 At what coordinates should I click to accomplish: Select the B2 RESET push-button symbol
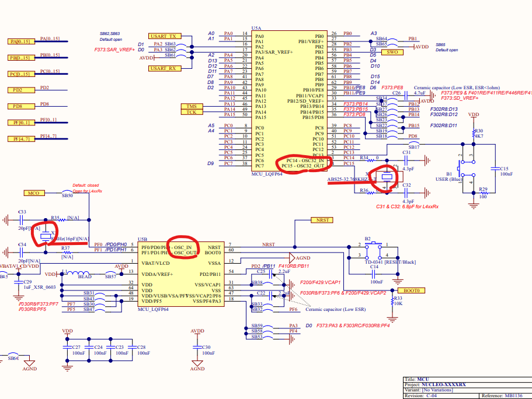point(373,250)
